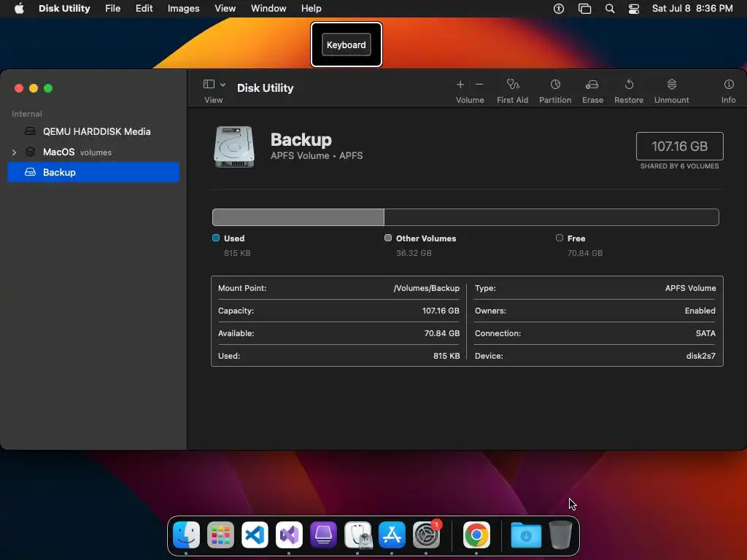Screen dimensions: 747x560
Task: Click the Type value APFS Volume
Action: pos(690,288)
